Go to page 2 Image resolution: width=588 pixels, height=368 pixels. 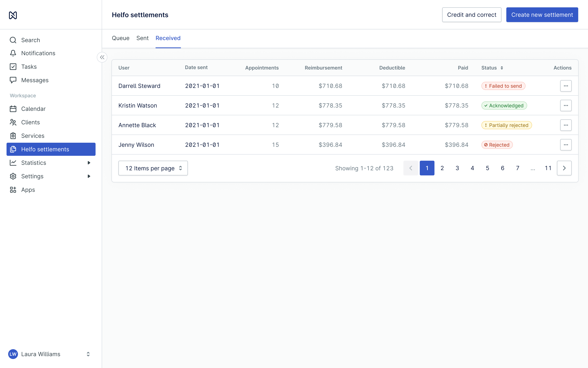pos(442,168)
